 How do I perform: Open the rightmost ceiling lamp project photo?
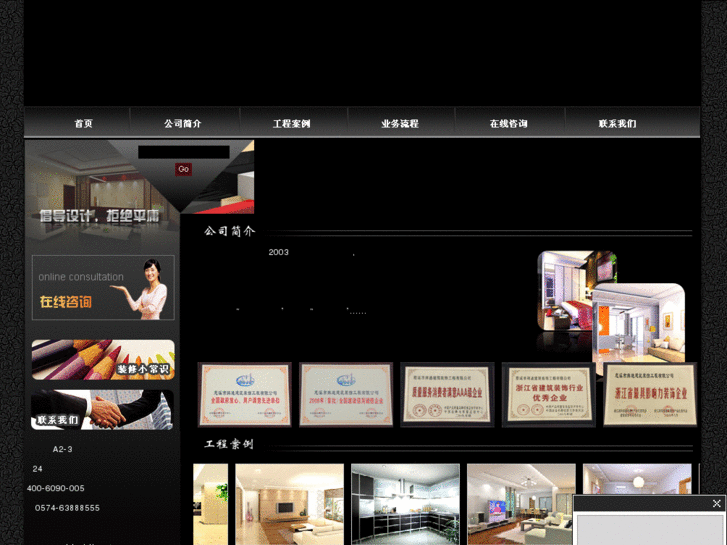pyautogui.click(x=637, y=479)
